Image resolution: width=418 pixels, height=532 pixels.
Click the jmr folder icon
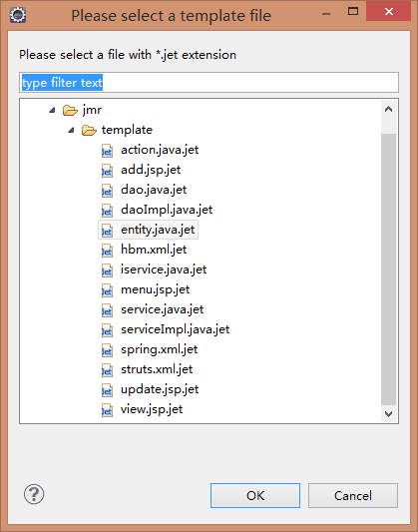click(70, 110)
